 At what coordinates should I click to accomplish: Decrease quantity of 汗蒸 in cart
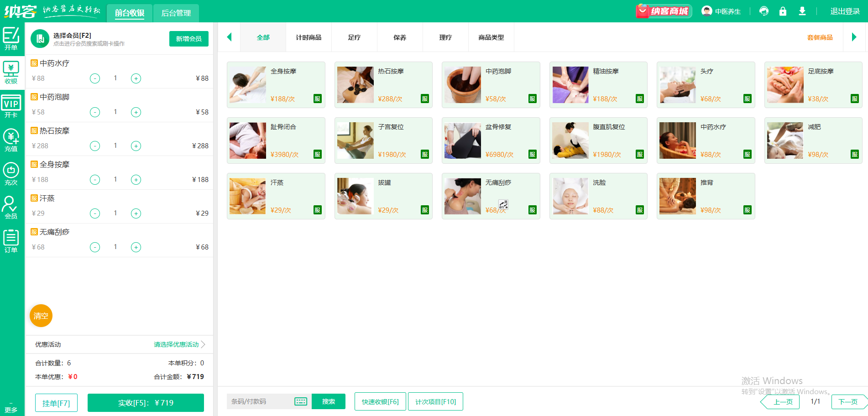coord(95,213)
